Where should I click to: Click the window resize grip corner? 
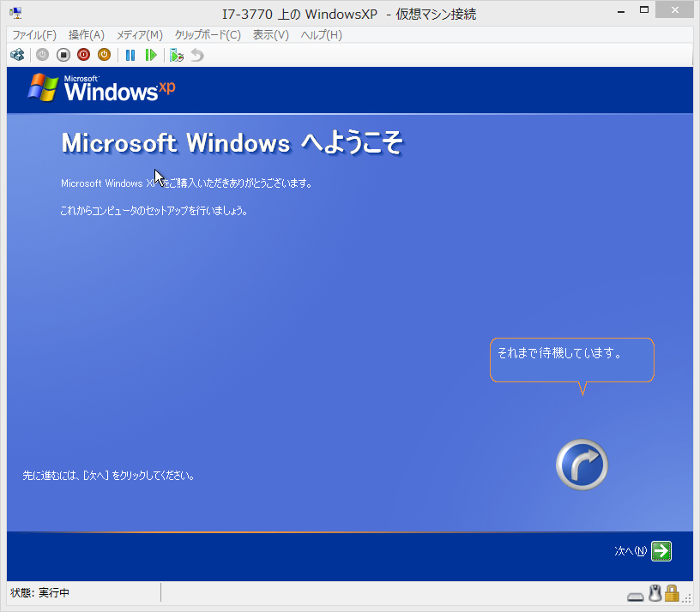(686, 599)
